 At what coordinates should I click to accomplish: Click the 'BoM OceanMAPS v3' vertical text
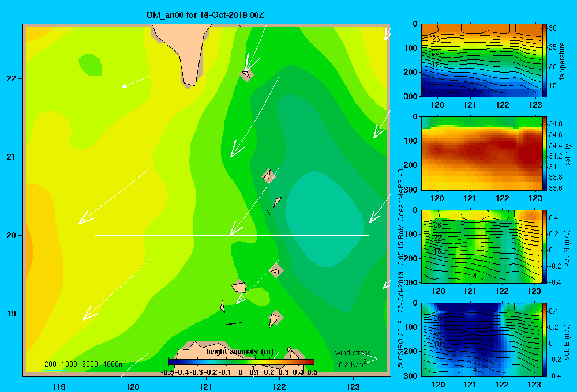(x=401, y=203)
